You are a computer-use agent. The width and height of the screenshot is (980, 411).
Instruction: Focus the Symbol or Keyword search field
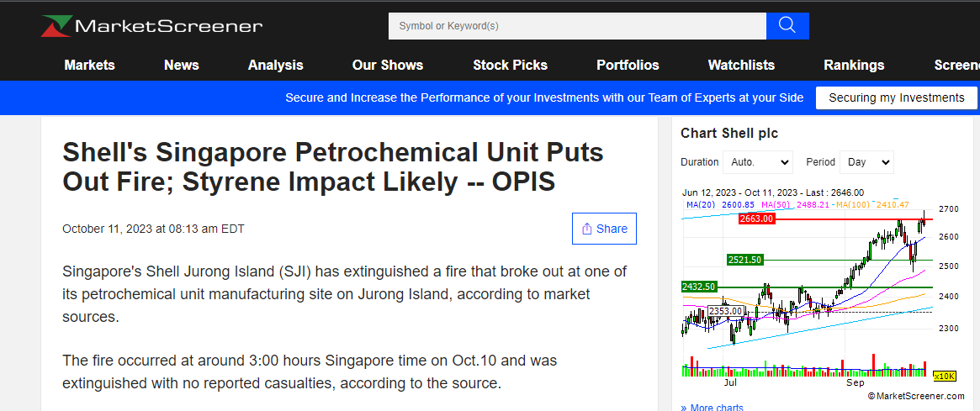click(x=577, y=26)
